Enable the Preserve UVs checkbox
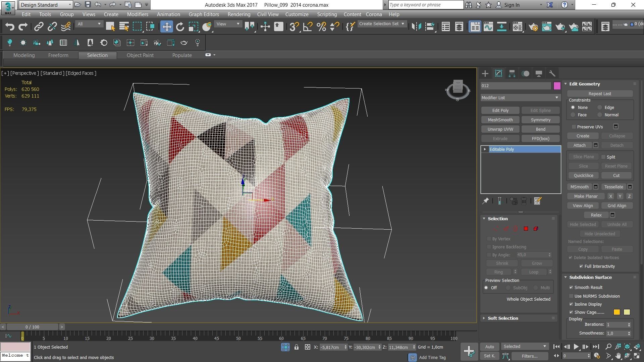Viewport: 644px width, 362px height. tap(574, 127)
